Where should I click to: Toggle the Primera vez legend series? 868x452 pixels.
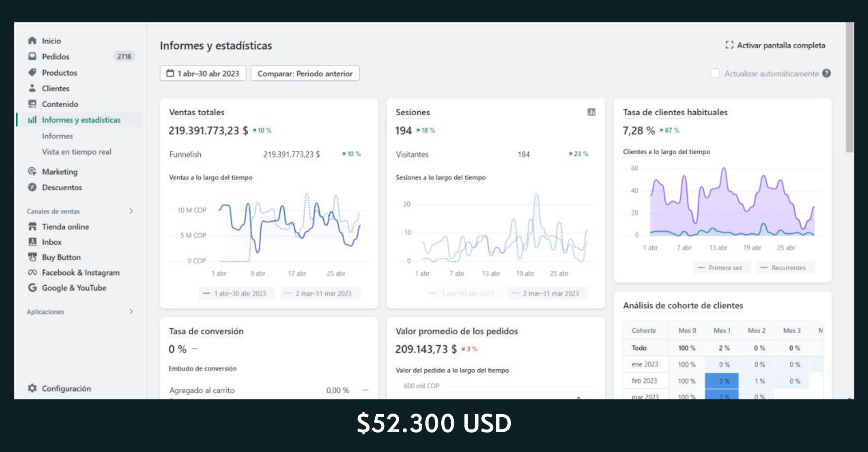coord(722,268)
